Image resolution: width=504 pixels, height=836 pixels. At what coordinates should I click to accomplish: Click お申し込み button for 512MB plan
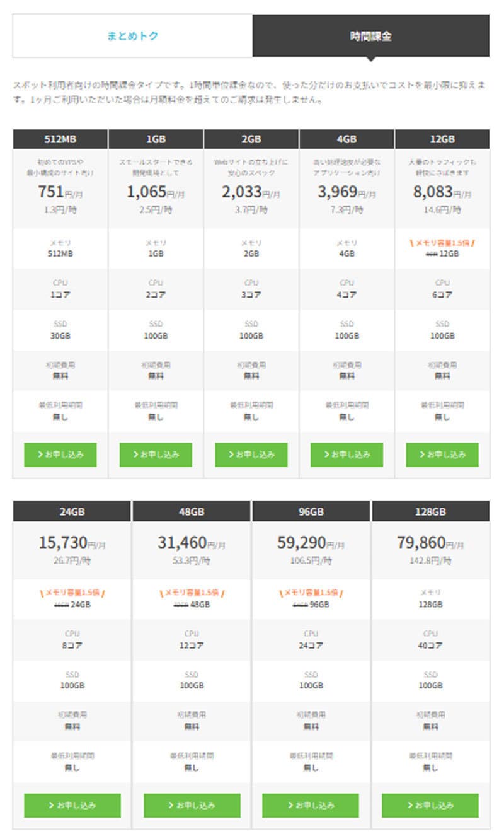pyautogui.click(x=60, y=455)
